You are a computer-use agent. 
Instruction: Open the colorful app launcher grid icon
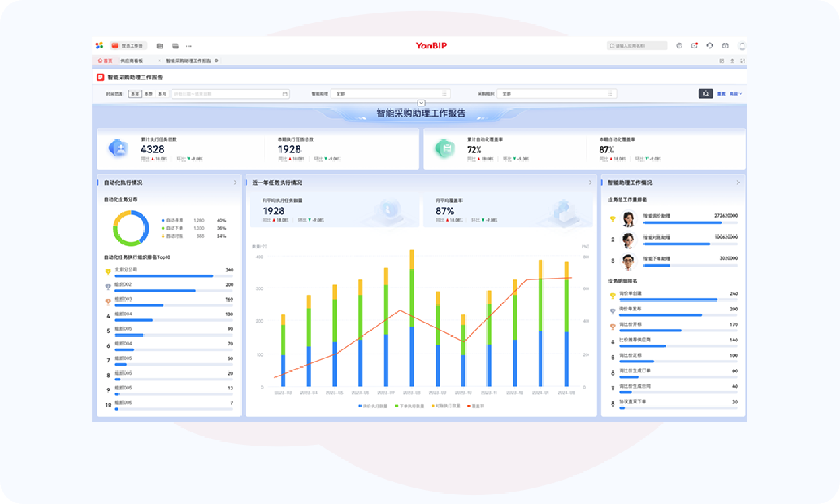coord(99,45)
